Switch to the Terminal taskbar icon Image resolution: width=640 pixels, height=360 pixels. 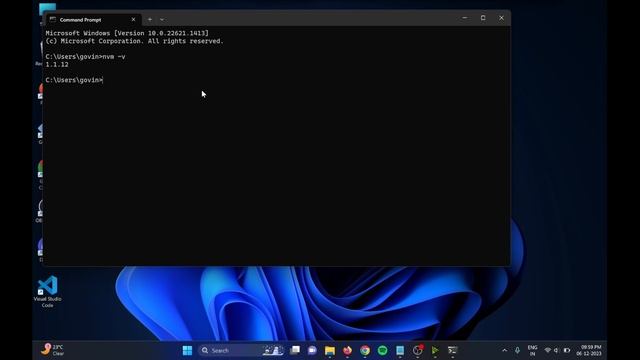coord(452,350)
